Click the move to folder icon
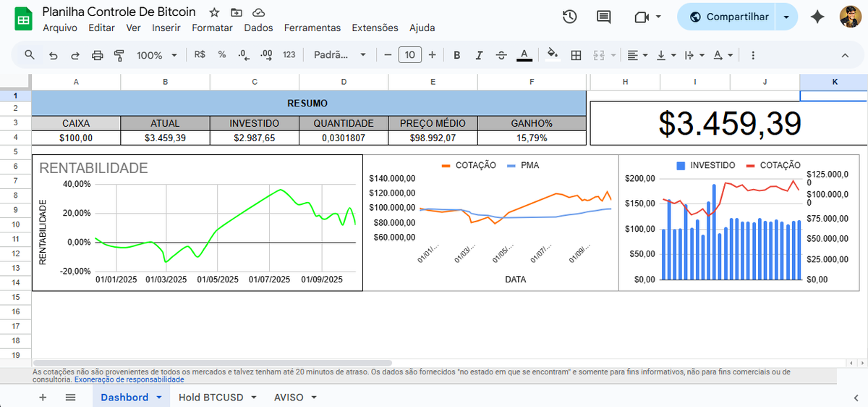868x407 pixels. coord(237,13)
